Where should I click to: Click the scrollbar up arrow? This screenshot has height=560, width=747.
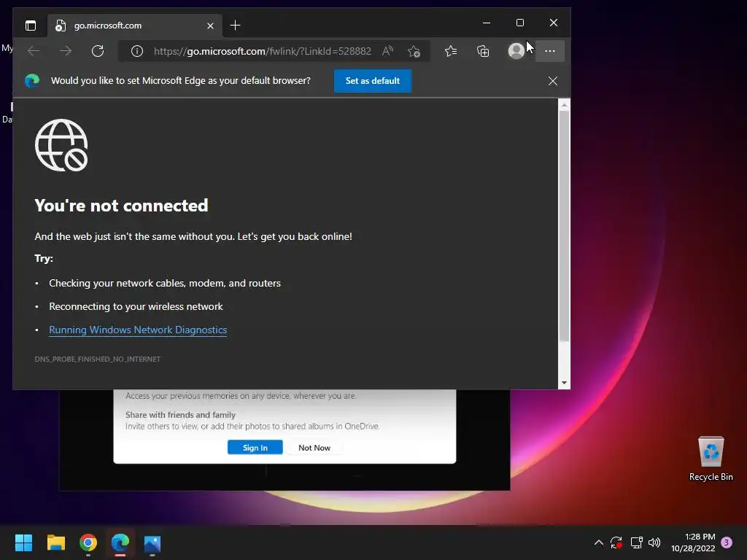pos(564,104)
